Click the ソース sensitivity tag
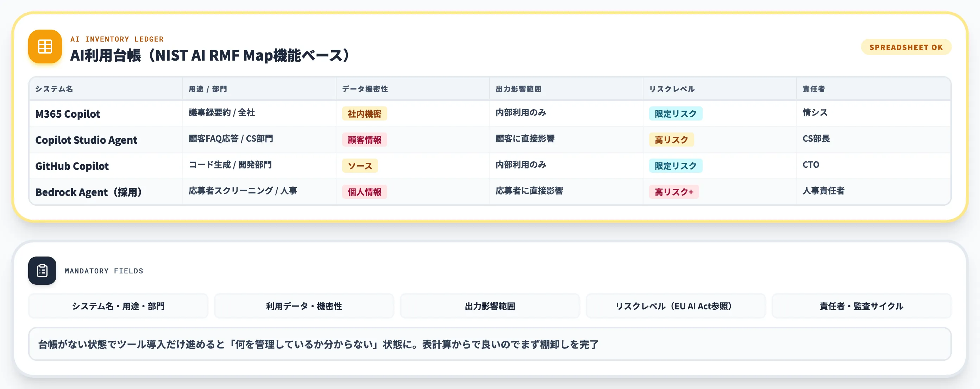This screenshot has width=980, height=389. [x=360, y=166]
